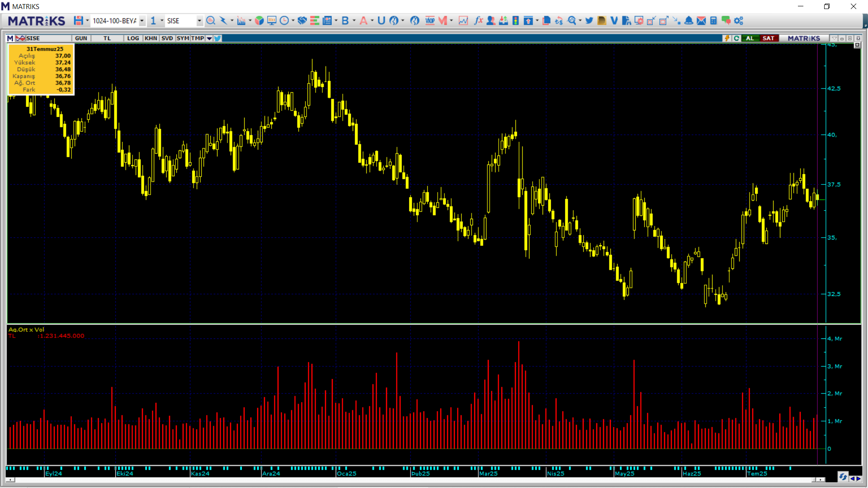This screenshot has height=488, width=868.
Task: Click the clock icon in toolbar
Action: point(284,21)
